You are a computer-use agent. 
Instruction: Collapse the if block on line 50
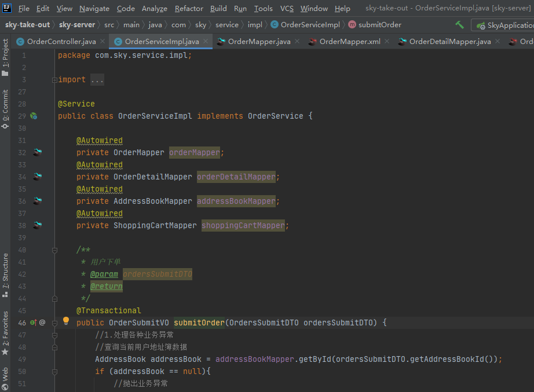pyautogui.click(x=54, y=372)
